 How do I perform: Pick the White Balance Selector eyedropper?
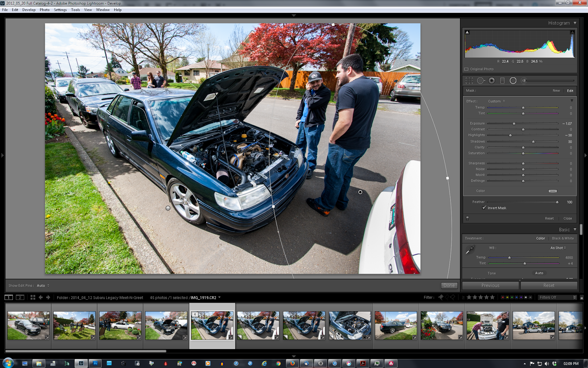click(x=470, y=250)
